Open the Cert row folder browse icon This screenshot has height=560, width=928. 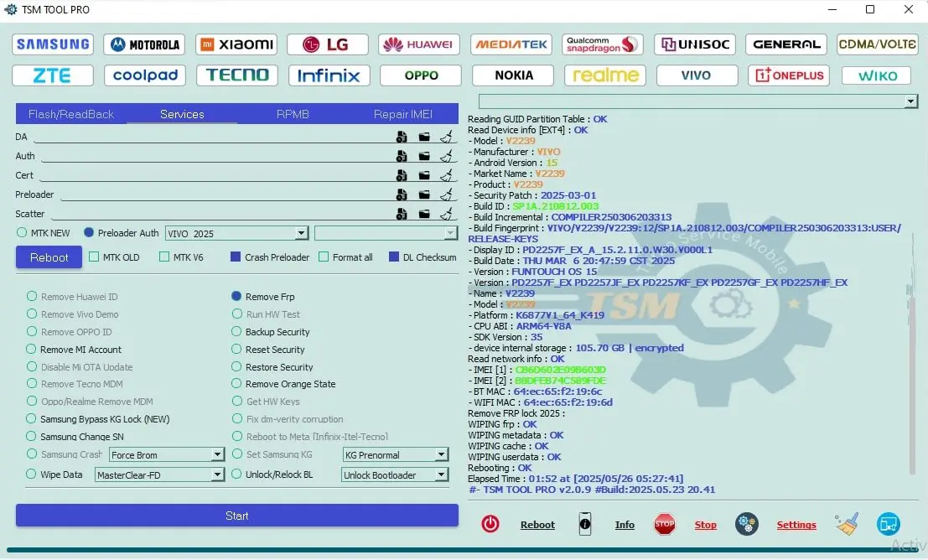point(424,176)
